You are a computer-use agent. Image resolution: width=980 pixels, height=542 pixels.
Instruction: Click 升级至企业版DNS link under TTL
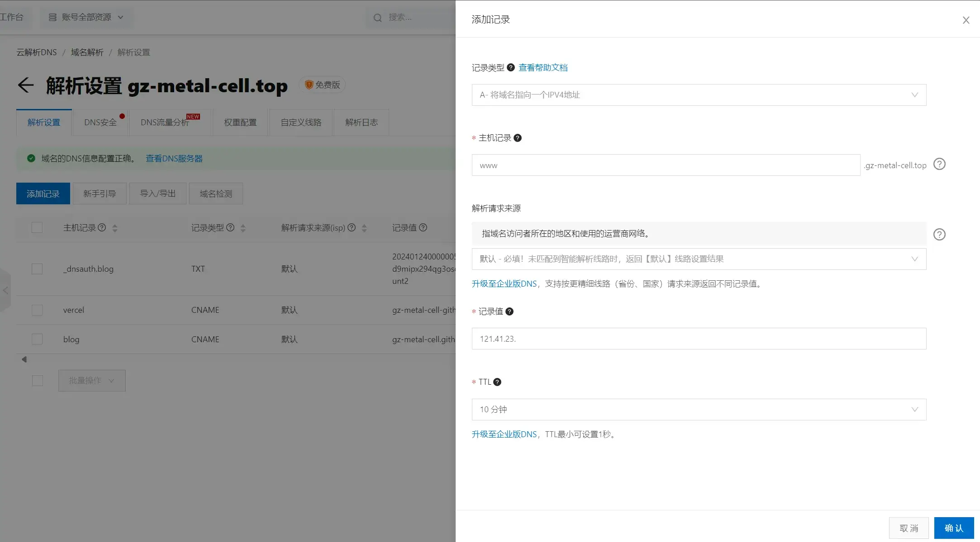click(504, 434)
